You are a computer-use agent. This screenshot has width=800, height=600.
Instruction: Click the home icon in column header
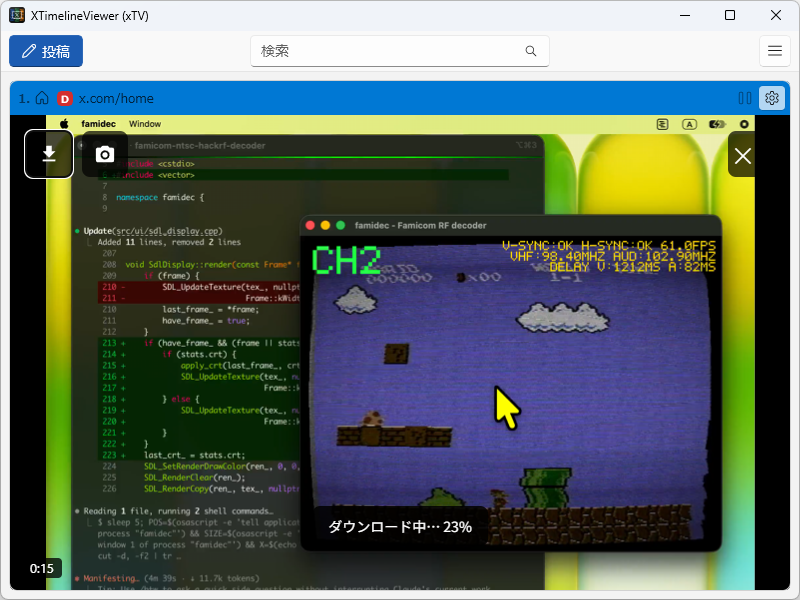point(42,98)
